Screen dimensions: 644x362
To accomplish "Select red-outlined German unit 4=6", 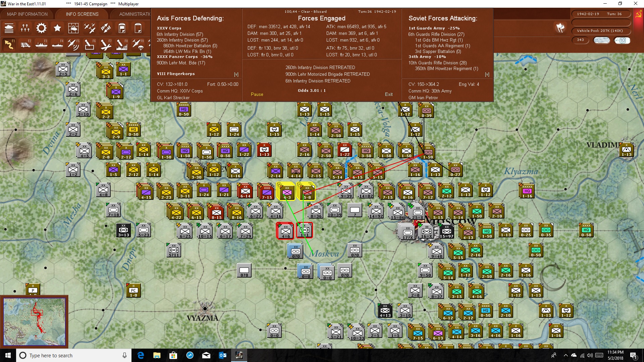I will click(x=285, y=231).
